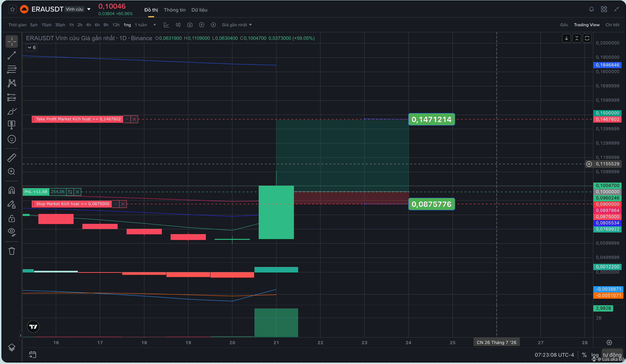Select the forecasting and measurement tool
The width and height of the screenshot is (626, 364).
pyautogui.click(x=12, y=97)
